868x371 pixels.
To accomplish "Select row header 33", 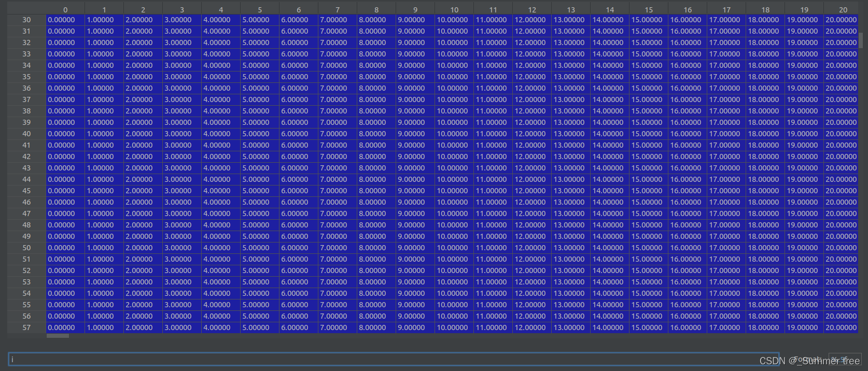I will 26,54.
